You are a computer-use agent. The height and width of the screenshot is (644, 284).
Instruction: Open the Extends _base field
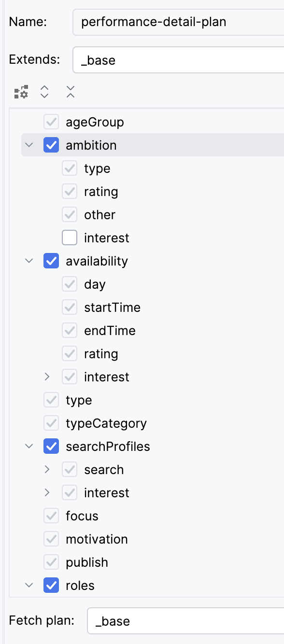[178, 60]
